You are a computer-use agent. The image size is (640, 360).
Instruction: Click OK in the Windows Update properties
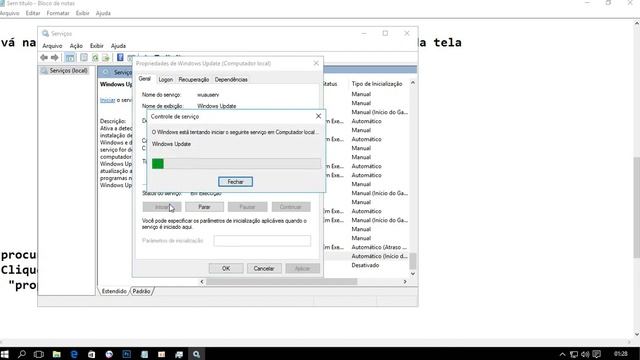point(226,268)
